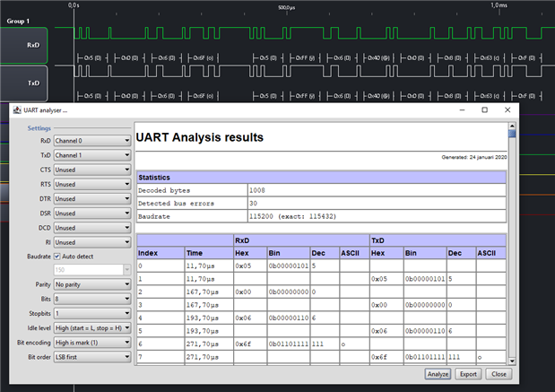Expand the Parity dropdown
Screen dimensions: 555x392
92,284
